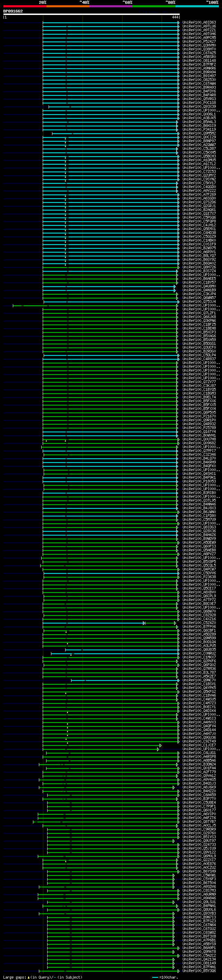Select hit UniRef100_A3BJK5
The height and width of the screenshot is (980, 222).
point(199,118)
